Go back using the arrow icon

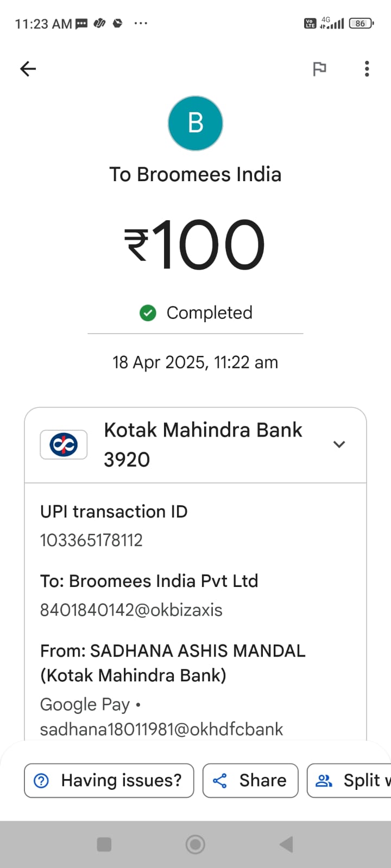click(28, 68)
